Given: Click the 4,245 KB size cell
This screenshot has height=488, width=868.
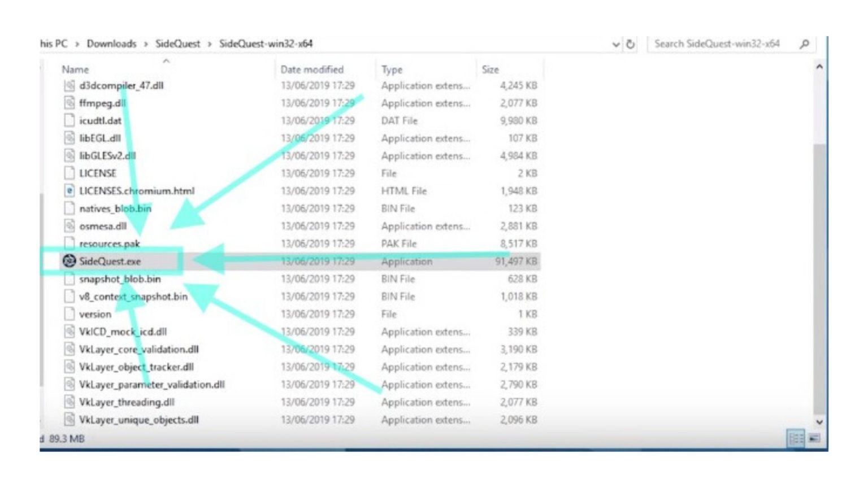Looking at the screenshot, I should tap(519, 86).
